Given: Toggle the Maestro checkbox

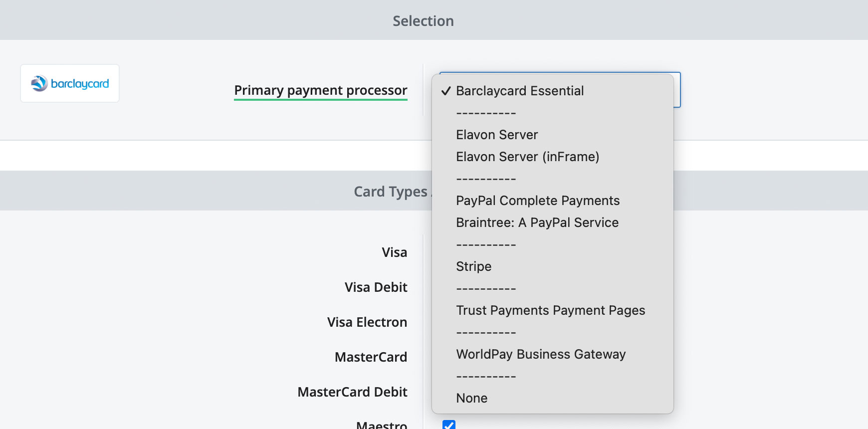Looking at the screenshot, I should (449, 425).
